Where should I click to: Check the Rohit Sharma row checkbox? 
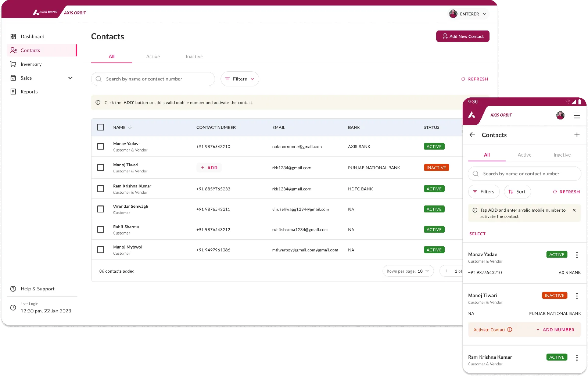(100, 229)
